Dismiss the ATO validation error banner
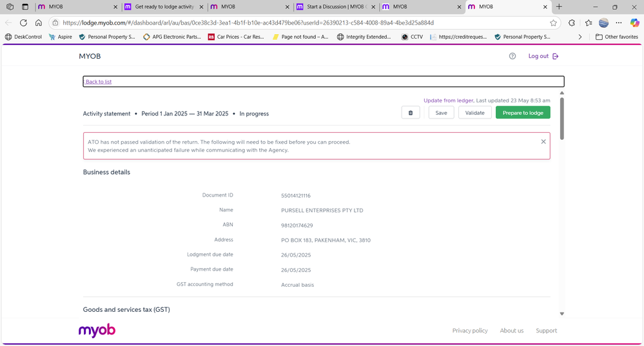The width and height of the screenshot is (644, 346). pos(543,142)
